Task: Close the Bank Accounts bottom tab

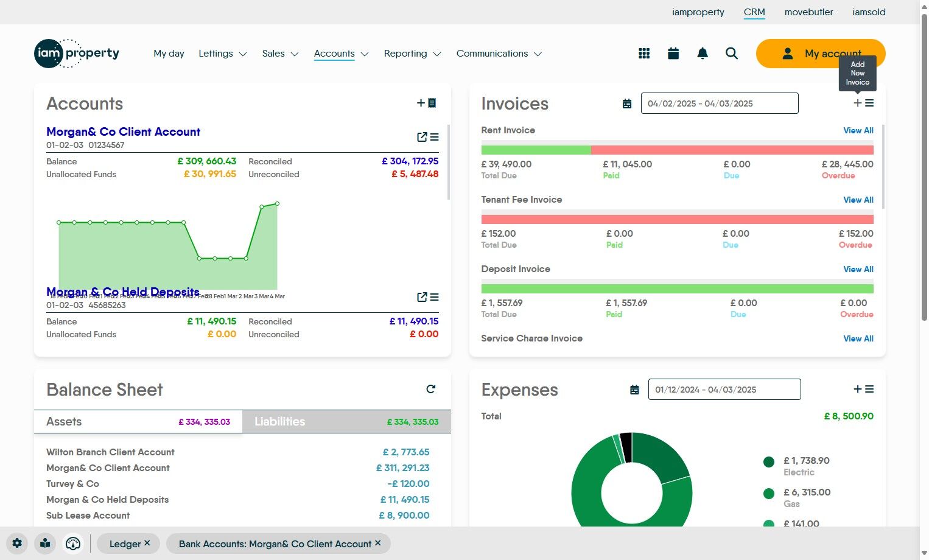Action: [378, 543]
